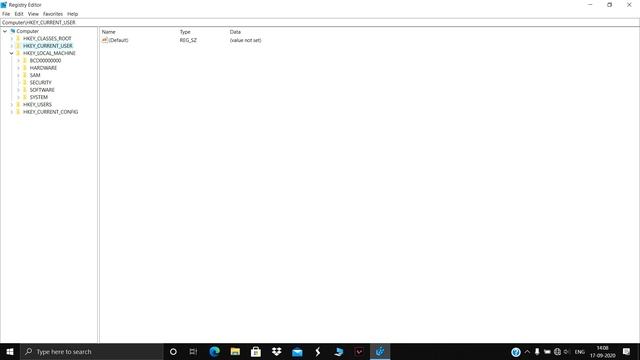Select HARDWARE key
Viewport: 640px width, 360px height.
[x=43, y=68]
